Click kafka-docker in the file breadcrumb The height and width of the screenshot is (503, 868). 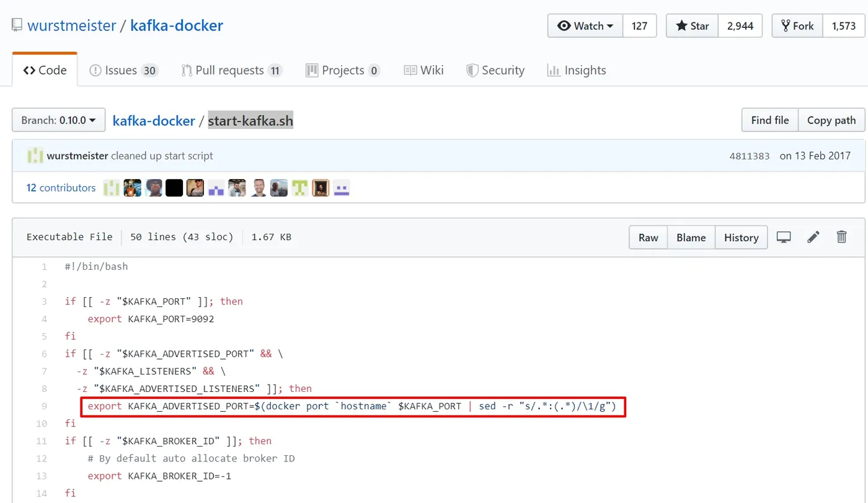tap(154, 120)
